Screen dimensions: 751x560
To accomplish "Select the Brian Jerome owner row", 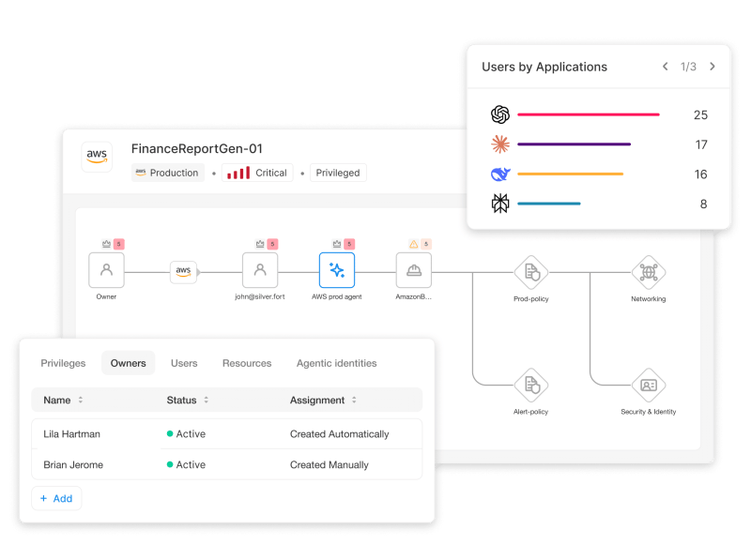I will 227,464.
